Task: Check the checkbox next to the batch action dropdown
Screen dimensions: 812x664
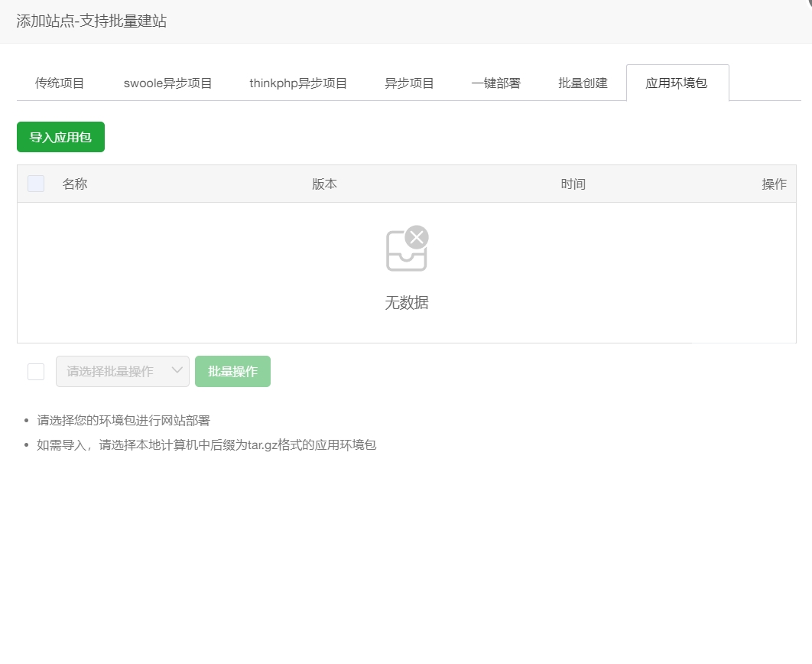Action: pyautogui.click(x=35, y=371)
